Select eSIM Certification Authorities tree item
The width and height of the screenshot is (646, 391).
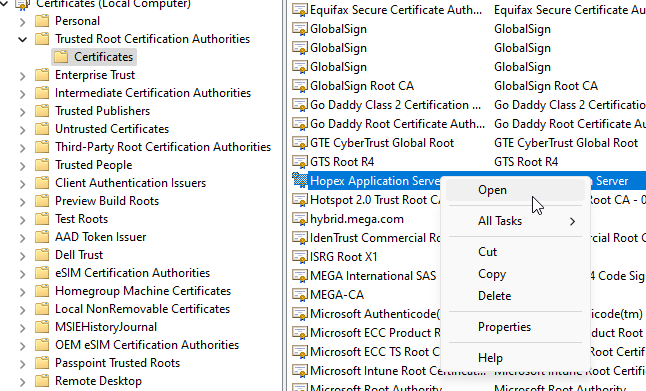click(x=132, y=273)
